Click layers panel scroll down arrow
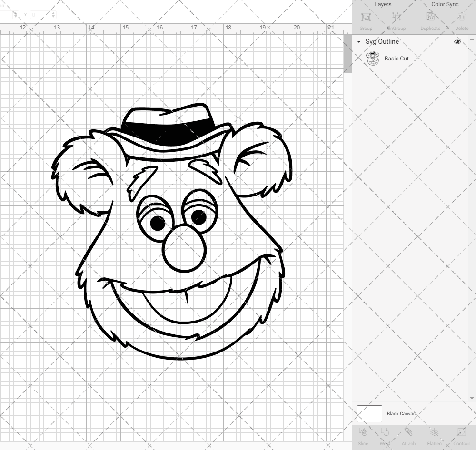 pos(471,398)
